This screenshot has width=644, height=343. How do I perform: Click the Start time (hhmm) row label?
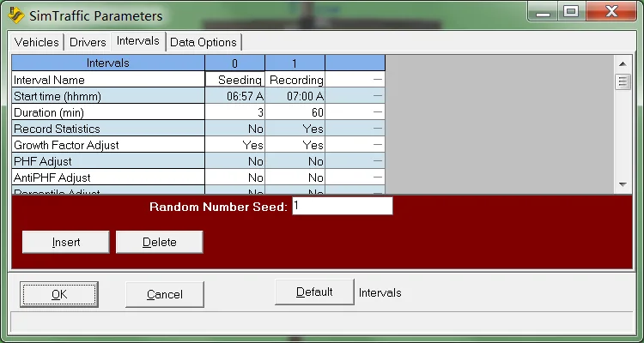(x=108, y=95)
